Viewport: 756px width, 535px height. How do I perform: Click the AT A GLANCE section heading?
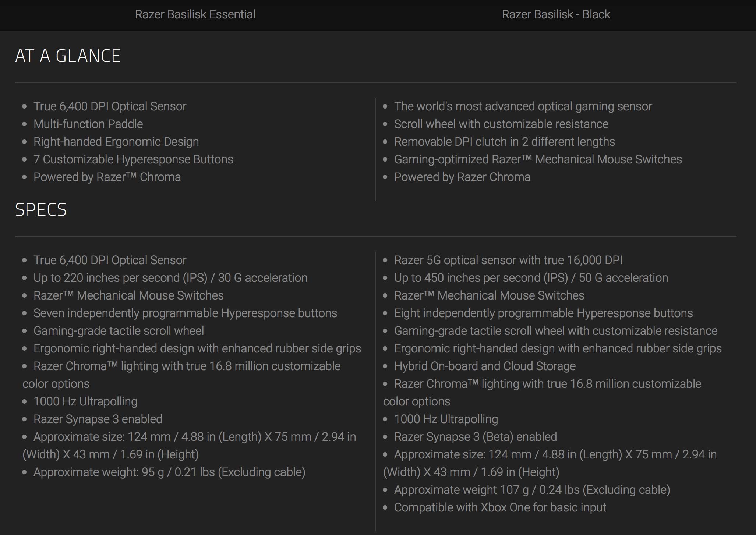pyautogui.click(x=68, y=56)
